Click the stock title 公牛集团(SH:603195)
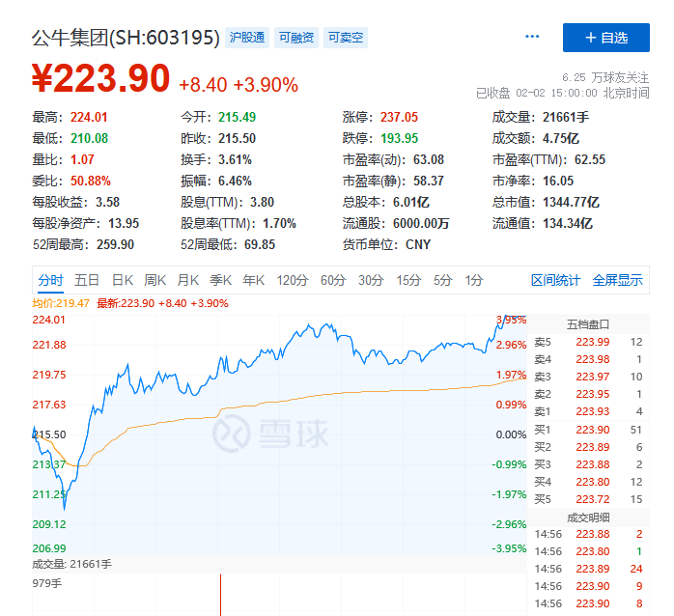The width and height of the screenshot is (674, 616). tap(126, 38)
